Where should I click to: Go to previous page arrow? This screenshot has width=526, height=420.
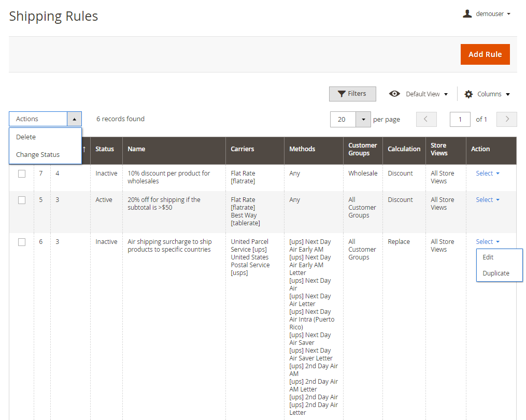click(426, 119)
